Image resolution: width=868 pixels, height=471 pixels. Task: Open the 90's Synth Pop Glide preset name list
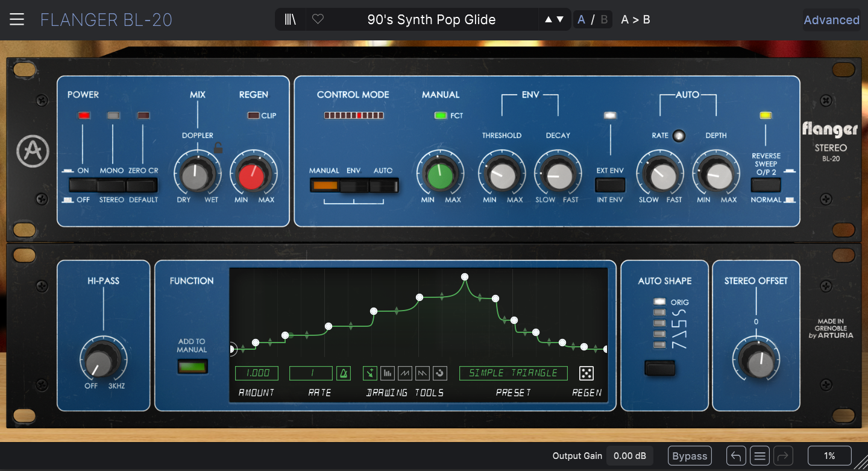(431, 20)
